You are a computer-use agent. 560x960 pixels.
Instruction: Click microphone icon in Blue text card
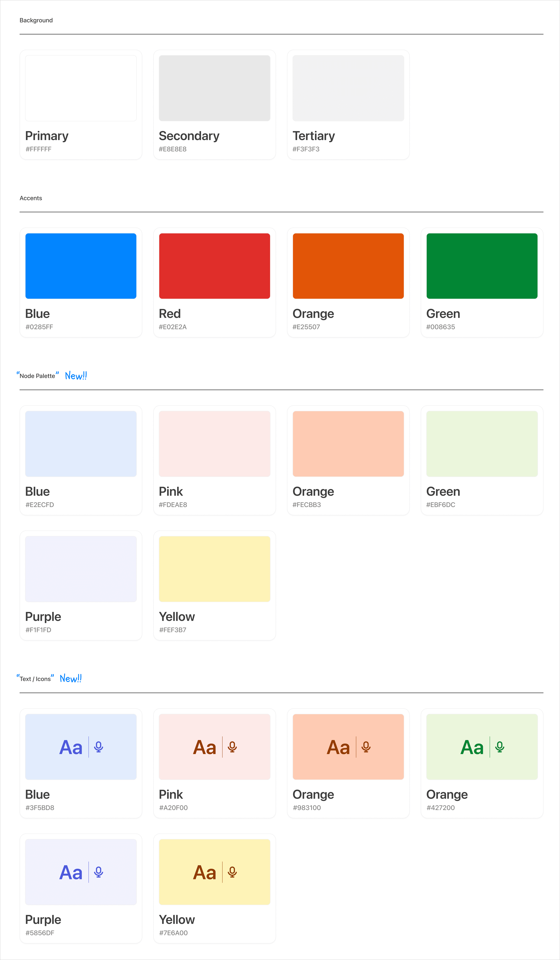[99, 747]
